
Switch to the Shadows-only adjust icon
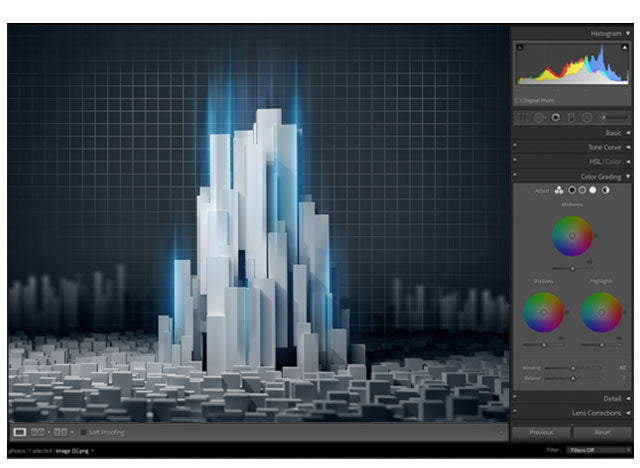[572, 189]
